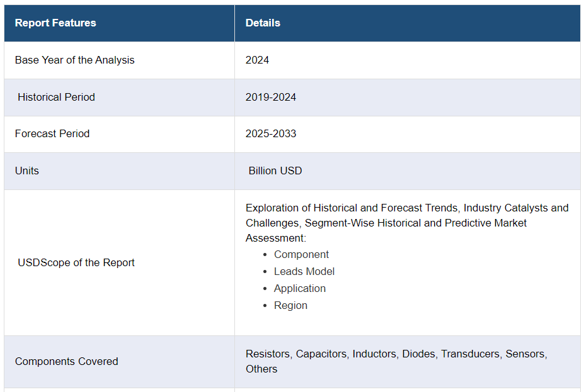Screen dimensions: 584x392
Task: Select the Units row label
Action: pyautogui.click(x=27, y=171)
